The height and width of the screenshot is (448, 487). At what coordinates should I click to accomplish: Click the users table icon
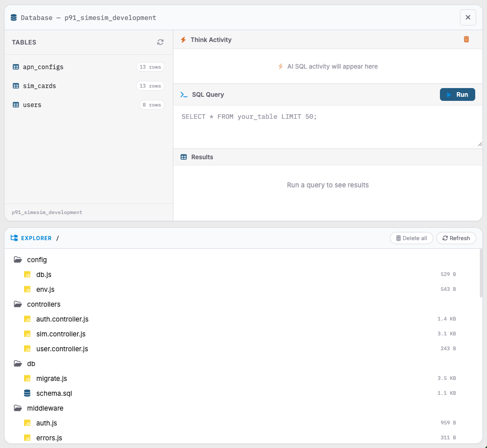16,105
